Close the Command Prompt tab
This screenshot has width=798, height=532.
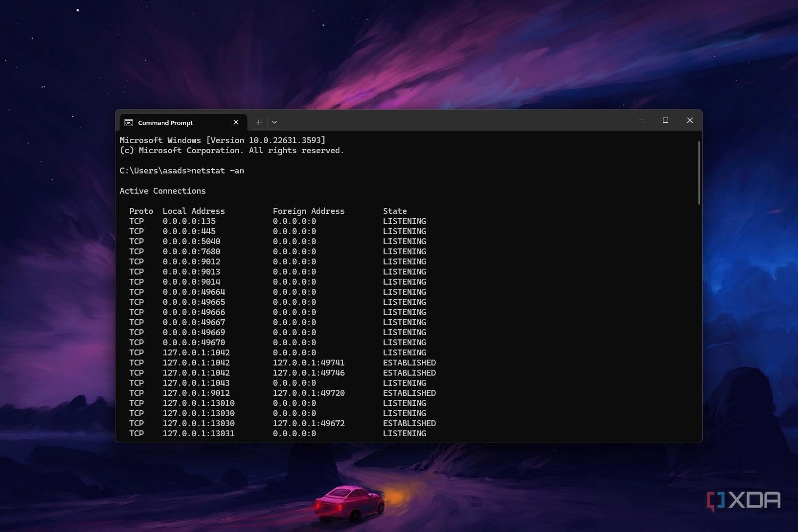(x=236, y=122)
